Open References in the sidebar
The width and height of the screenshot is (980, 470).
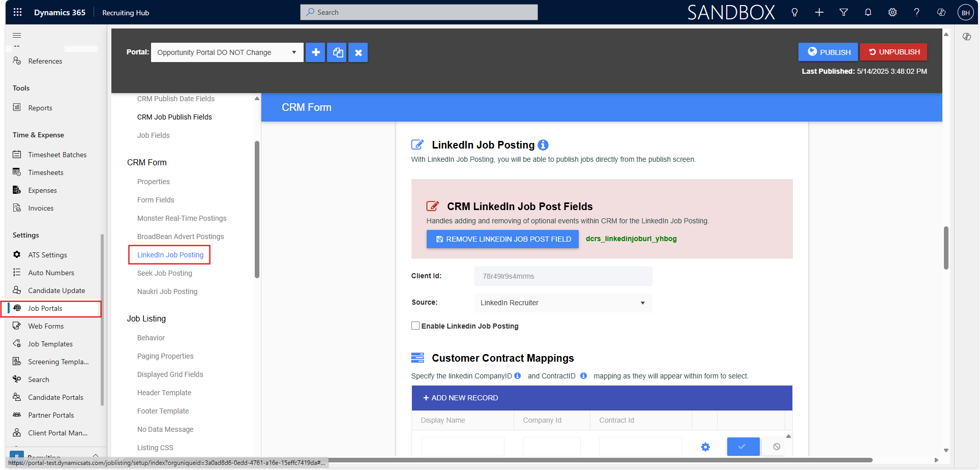45,61
